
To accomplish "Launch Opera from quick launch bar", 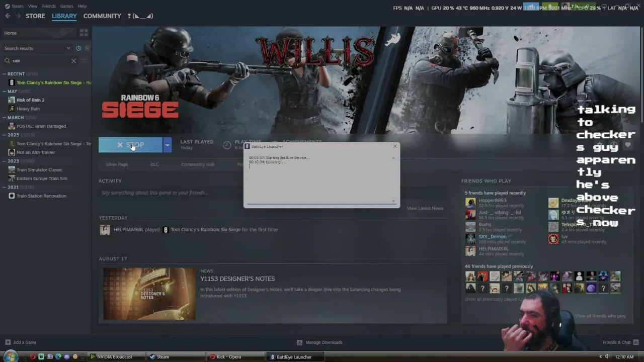I will pyautogui.click(x=33, y=357).
